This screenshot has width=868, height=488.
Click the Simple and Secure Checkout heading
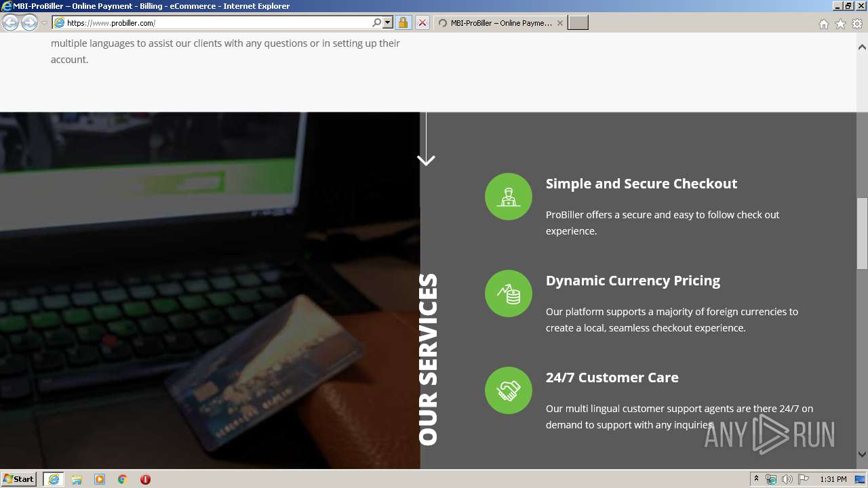point(642,184)
